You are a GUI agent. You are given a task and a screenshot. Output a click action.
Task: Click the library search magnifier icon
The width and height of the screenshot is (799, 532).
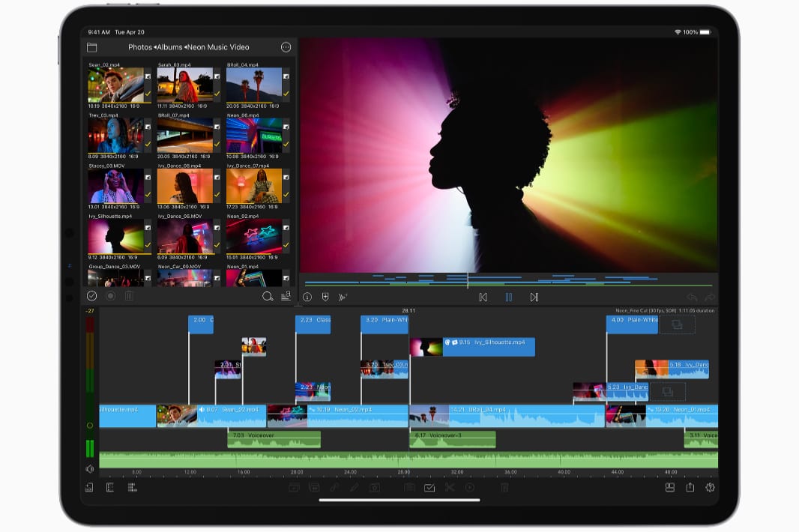268,297
